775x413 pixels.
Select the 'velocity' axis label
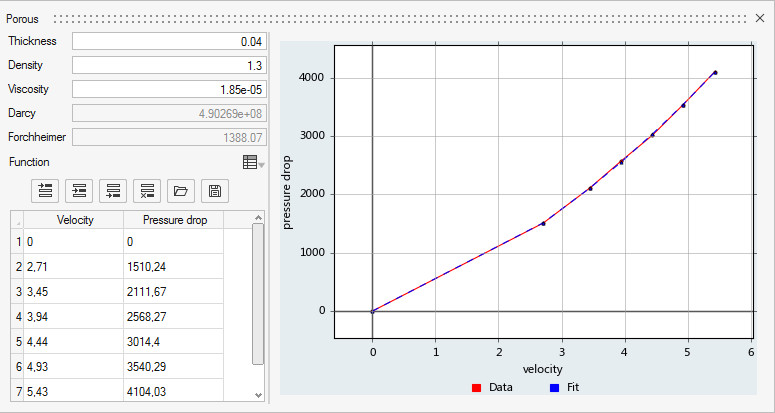543,369
